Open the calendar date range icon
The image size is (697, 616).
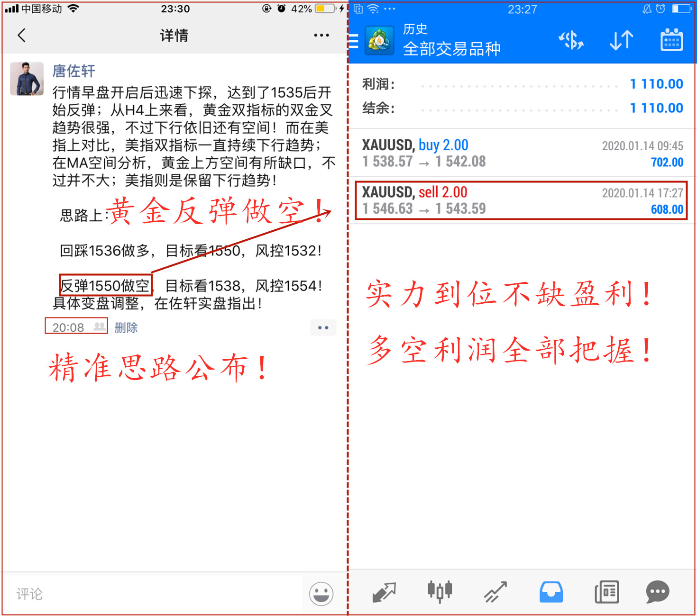click(x=671, y=40)
